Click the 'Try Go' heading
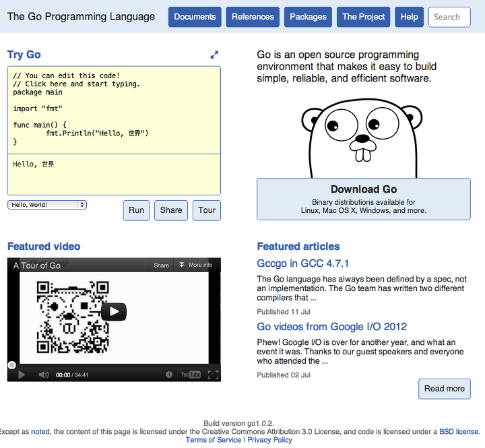This screenshot has width=485, height=448. [x=24, y=55]
